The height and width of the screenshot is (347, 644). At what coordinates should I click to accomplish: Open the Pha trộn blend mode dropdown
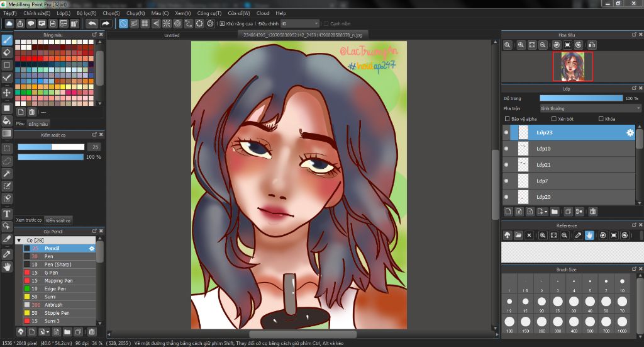point(590,108)
